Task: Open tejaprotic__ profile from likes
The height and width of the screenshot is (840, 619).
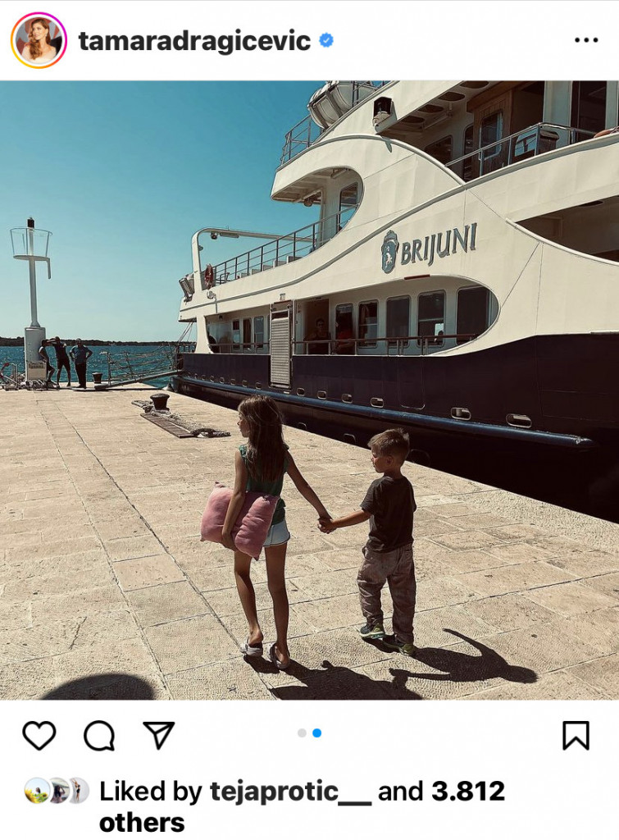Action: [290, 792]
